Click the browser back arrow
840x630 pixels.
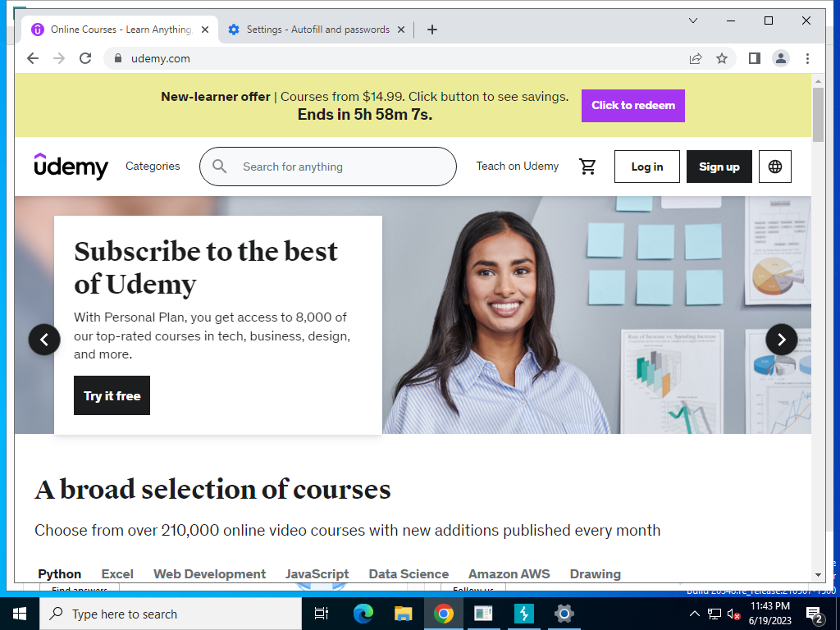(33, 58)
